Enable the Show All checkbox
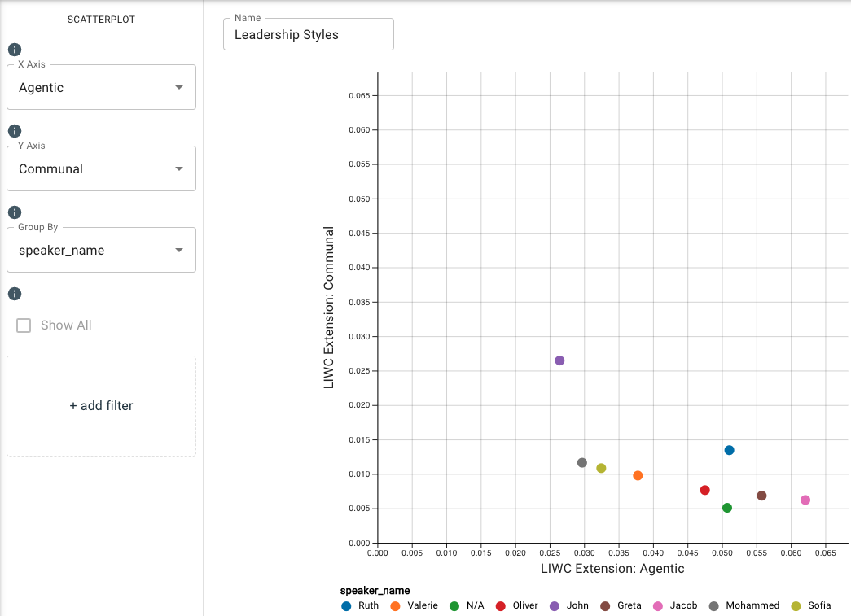 tap(23, 325)
